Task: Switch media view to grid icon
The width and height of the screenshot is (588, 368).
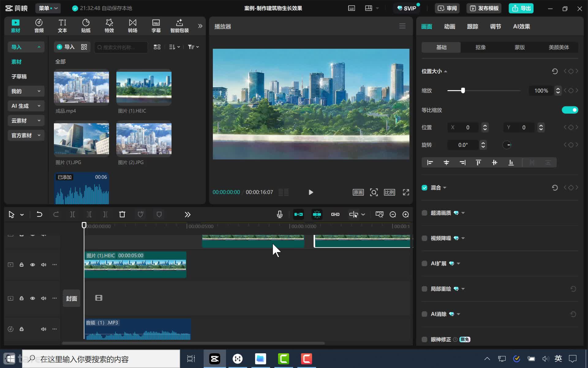Action: tap(157, 47)
